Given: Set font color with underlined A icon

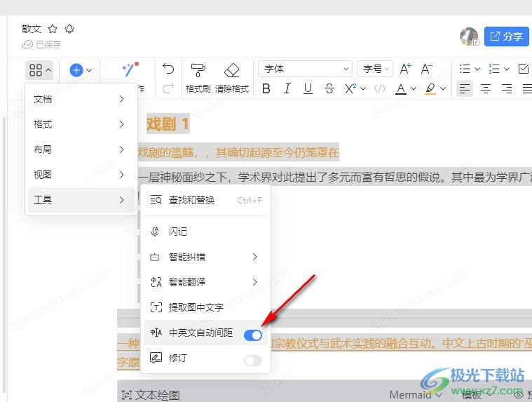Looking at the screenshot, I should point(401,89).
